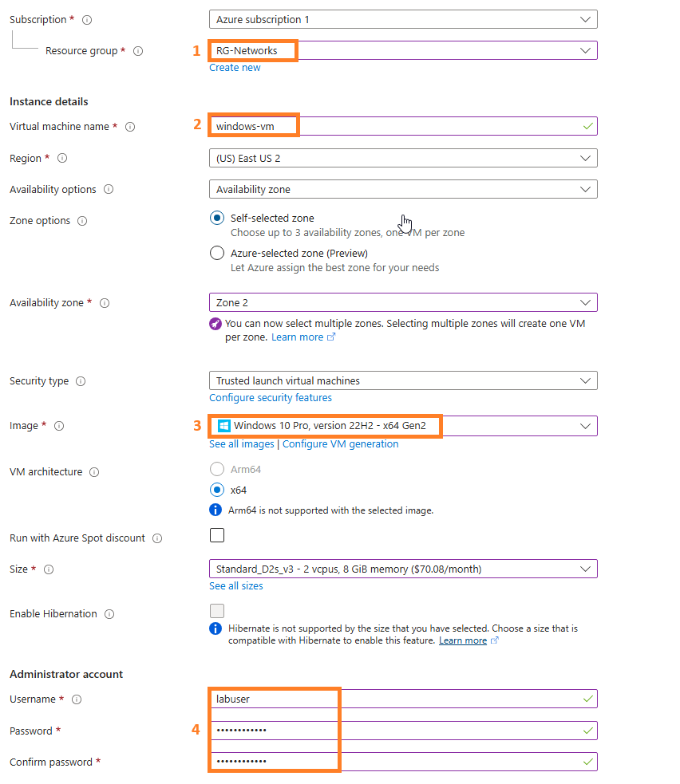Expand the Region dropdown showing East US 2
The height and width of the screenshot is (784, 680).
click(403, 159)
